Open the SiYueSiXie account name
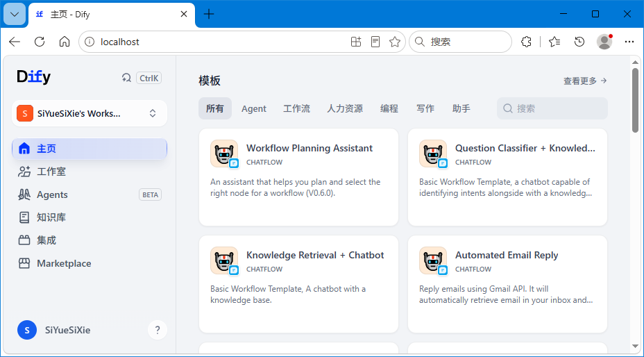Viewport: 644px width, 357px height. coord(68,330)
